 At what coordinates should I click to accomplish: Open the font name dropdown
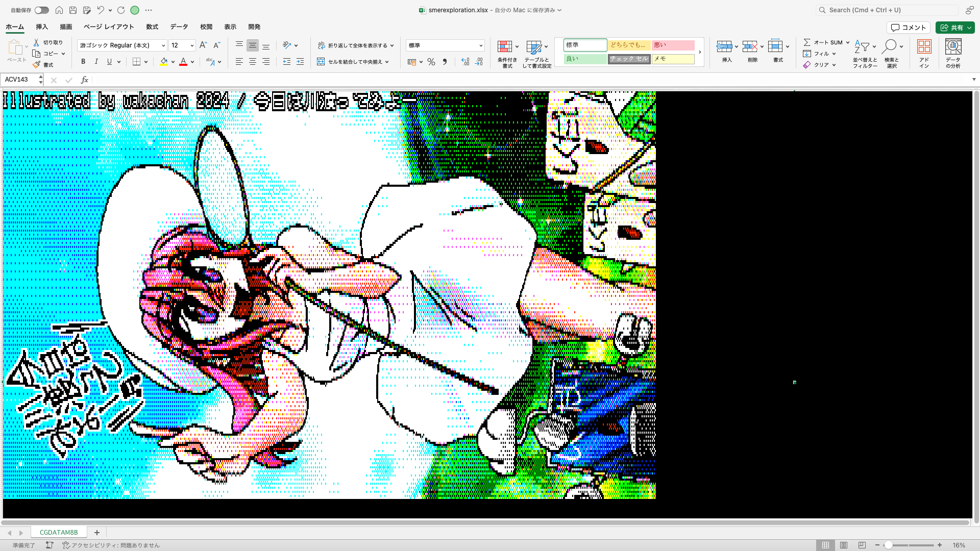pos(163,45)
